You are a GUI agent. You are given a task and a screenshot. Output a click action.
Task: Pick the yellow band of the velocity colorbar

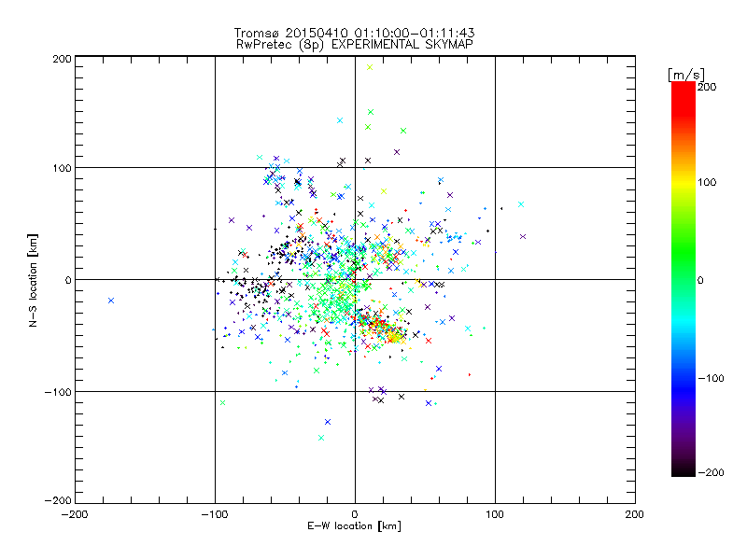[684, 183]
